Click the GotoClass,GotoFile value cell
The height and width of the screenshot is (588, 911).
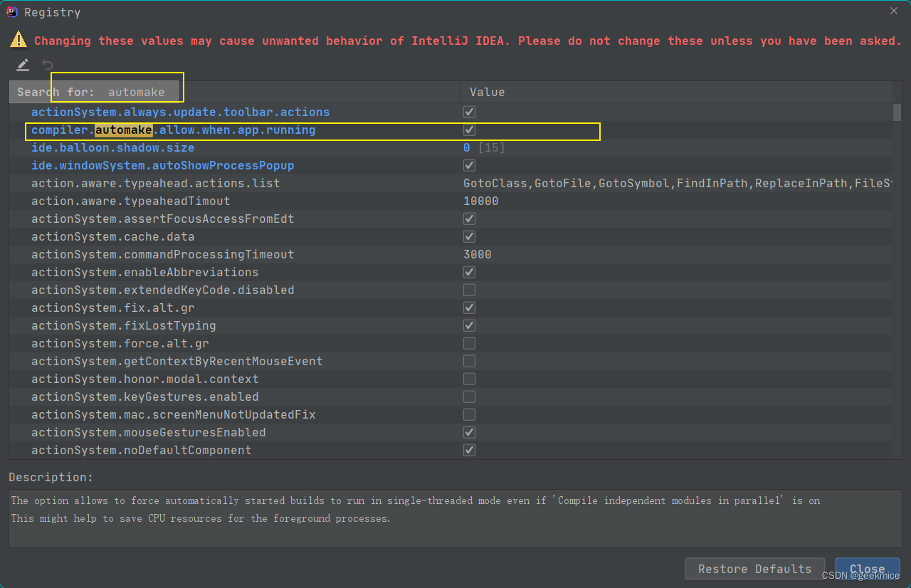click(x=676, y=183)
